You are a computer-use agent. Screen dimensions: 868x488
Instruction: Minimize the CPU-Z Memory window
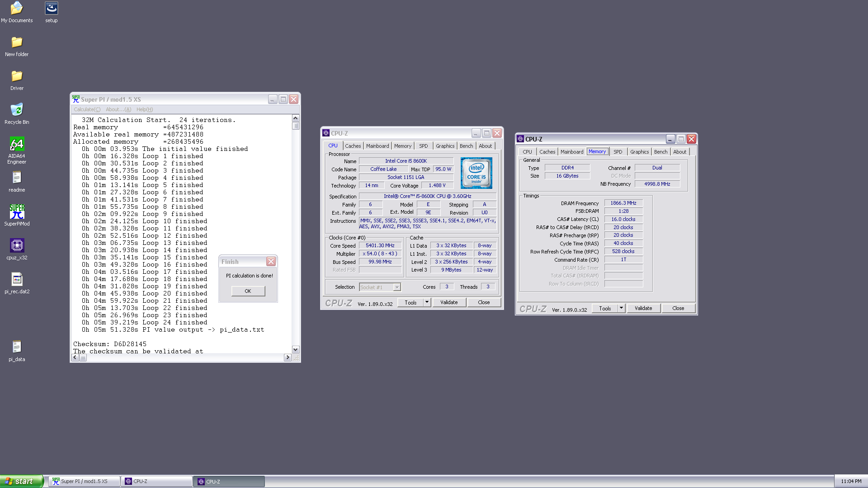pyautogui.click(x=670, y=139)
